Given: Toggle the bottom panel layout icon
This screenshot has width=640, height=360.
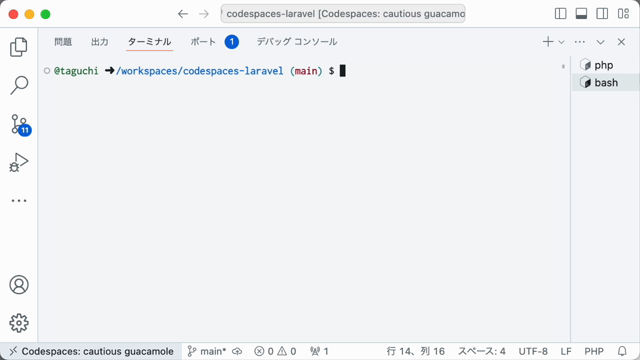Looking at the screenshot, I should pos(581,14).
